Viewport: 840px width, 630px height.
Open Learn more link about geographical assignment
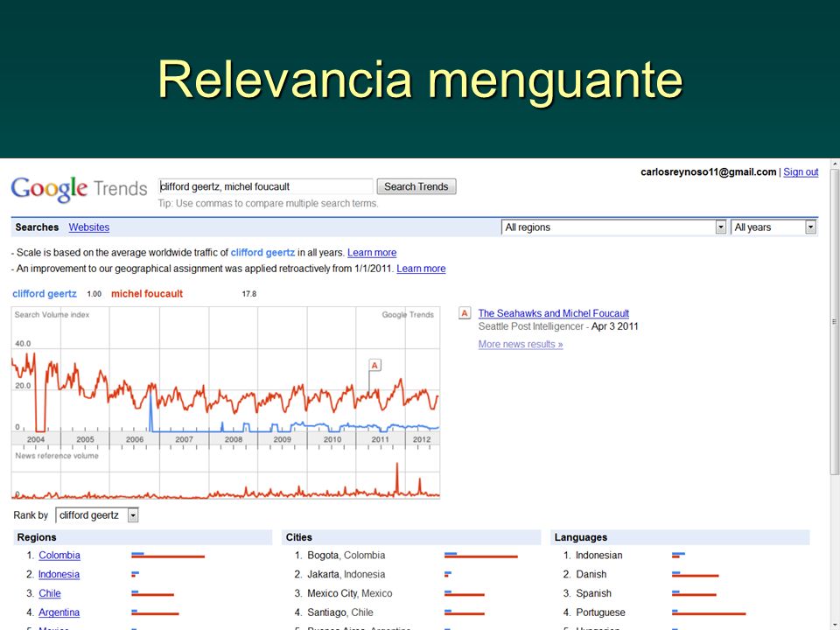[421, 269]
